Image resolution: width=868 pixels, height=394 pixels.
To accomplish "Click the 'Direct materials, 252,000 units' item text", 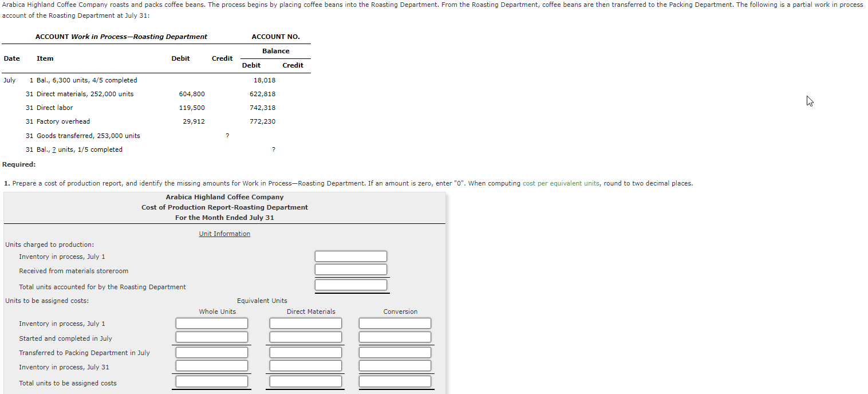I will (x=85, y=94).
